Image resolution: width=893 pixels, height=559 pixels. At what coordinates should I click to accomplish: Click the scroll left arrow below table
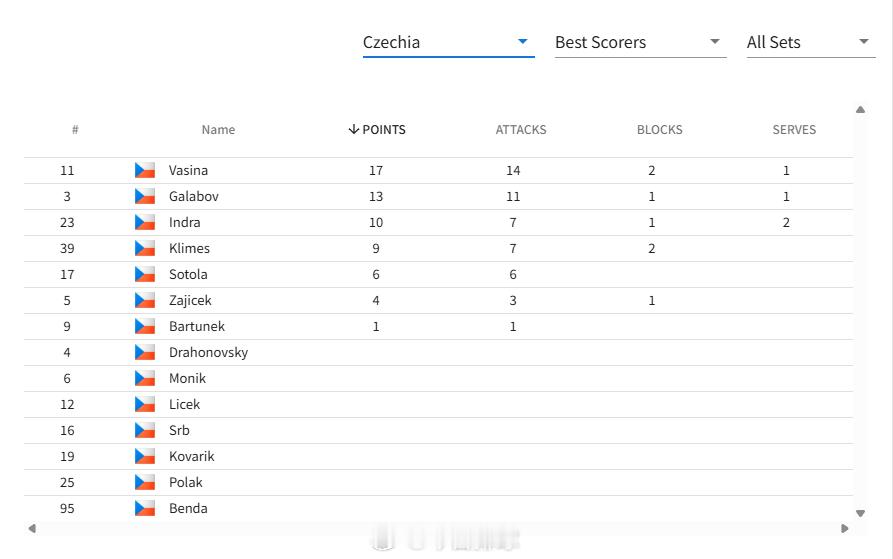[x=32, y=528]
